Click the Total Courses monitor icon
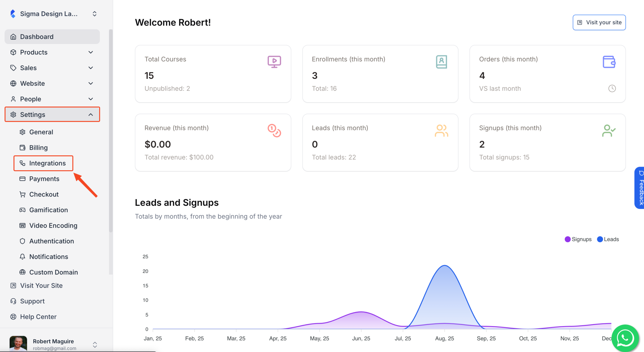The image size is (644, 352). click(274, 62)
